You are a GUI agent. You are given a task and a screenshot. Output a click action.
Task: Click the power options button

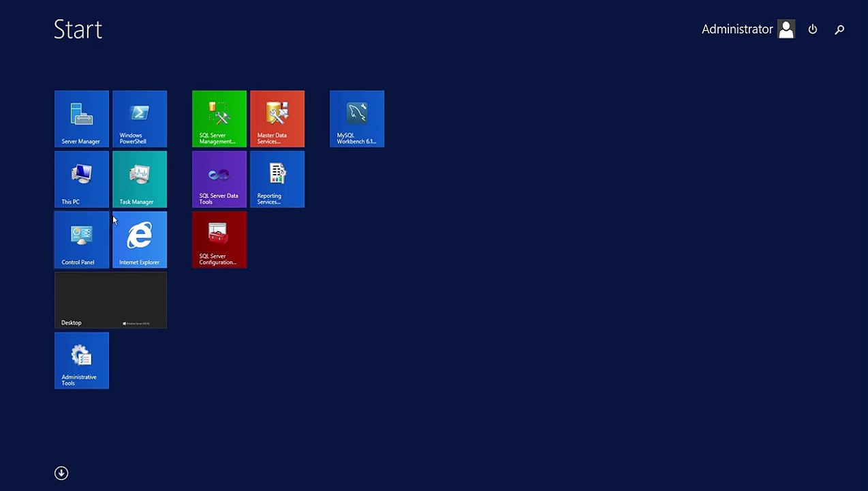(x=813, y=29)
